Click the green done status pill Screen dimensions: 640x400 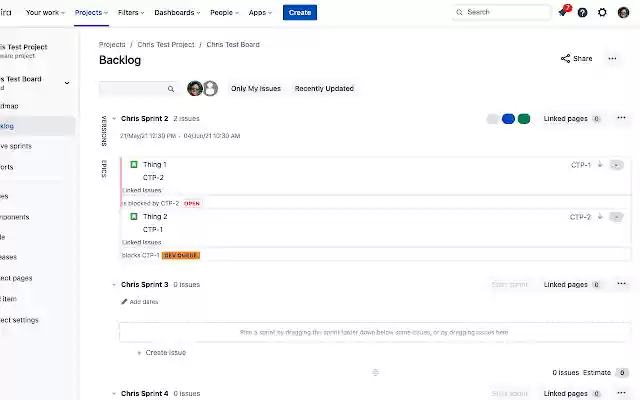(524, 119)
